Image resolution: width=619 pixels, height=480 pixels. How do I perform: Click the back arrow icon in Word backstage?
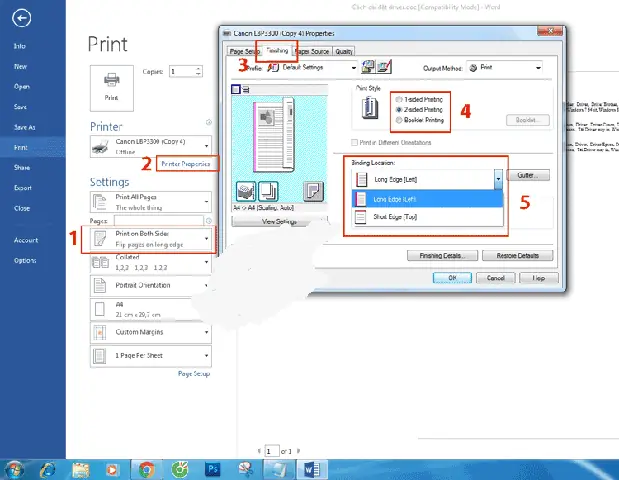21,18
